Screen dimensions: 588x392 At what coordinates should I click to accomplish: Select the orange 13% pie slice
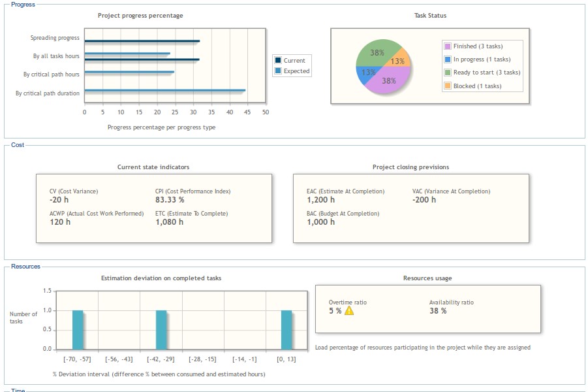pyautogui.click(x=401, y=59)
